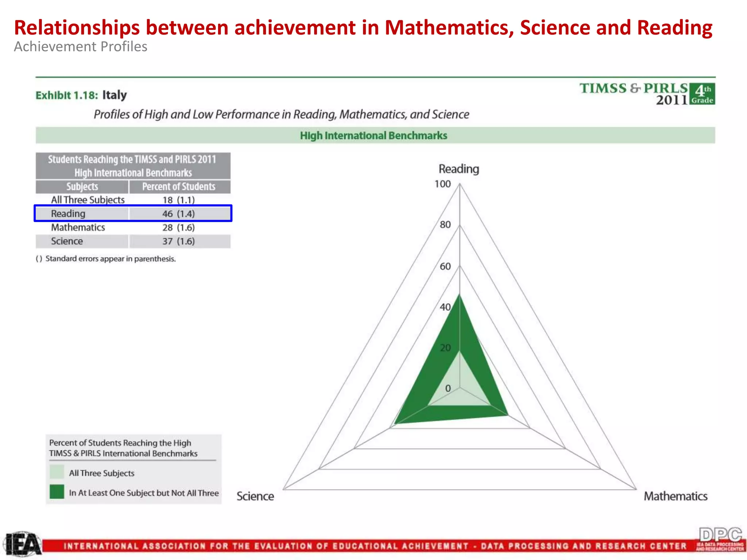Click the DPC logo at bottom right
Screen dimensions: 747x560
pos(720,539)
